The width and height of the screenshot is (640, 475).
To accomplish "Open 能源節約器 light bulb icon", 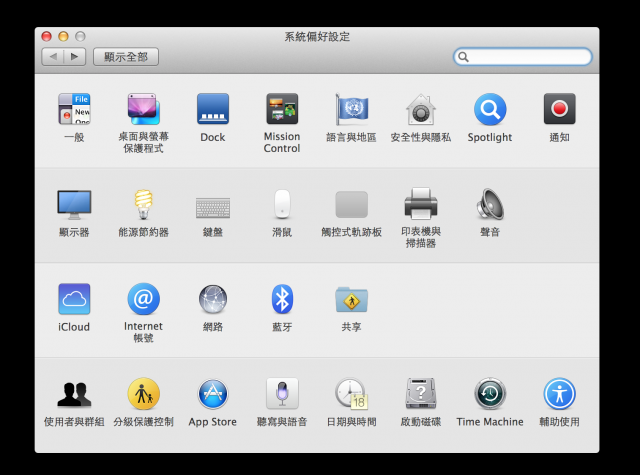I will click(x=143, y=204).
